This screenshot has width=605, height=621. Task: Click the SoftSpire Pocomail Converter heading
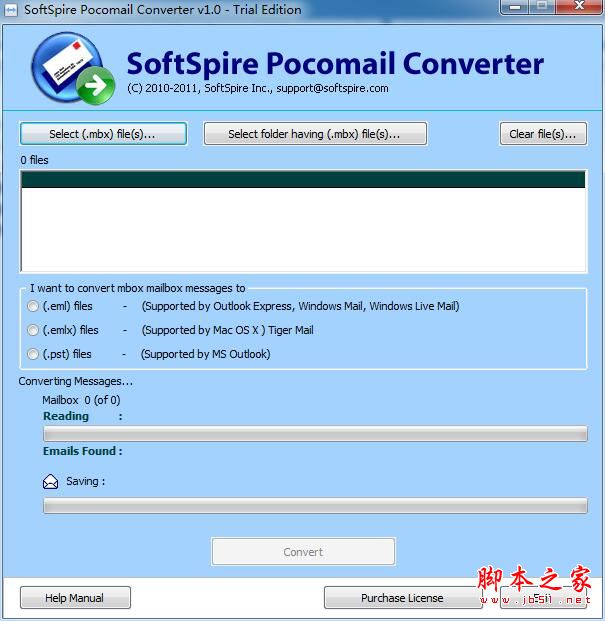(x=335, y=63)
